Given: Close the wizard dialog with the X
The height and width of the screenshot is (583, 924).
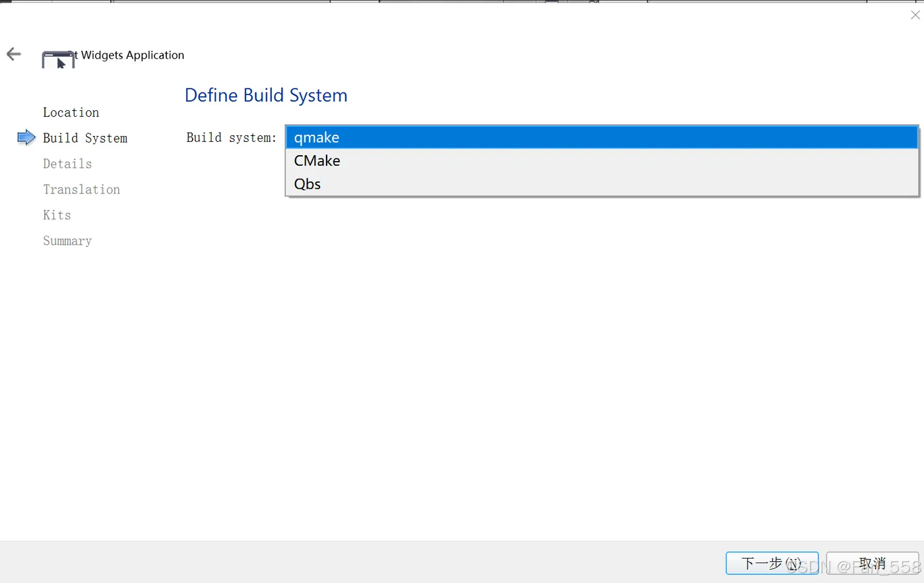Looking at the screenshot, I should click(x=915, y=15).
